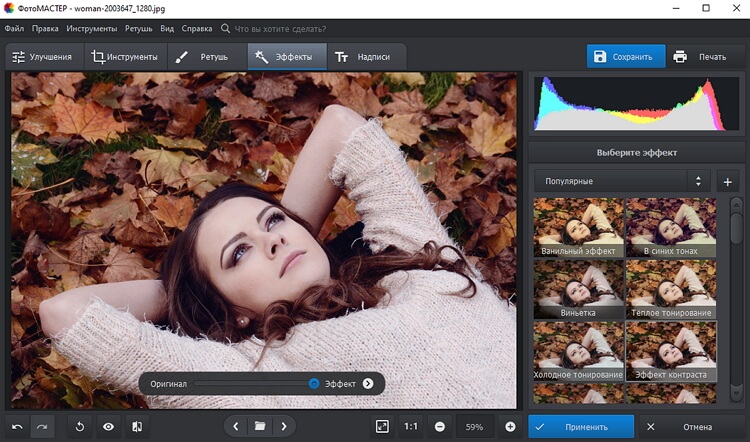The image size is (750, 442).
Task: Toggle before/after comparison view icon
Action: (136, 427)
